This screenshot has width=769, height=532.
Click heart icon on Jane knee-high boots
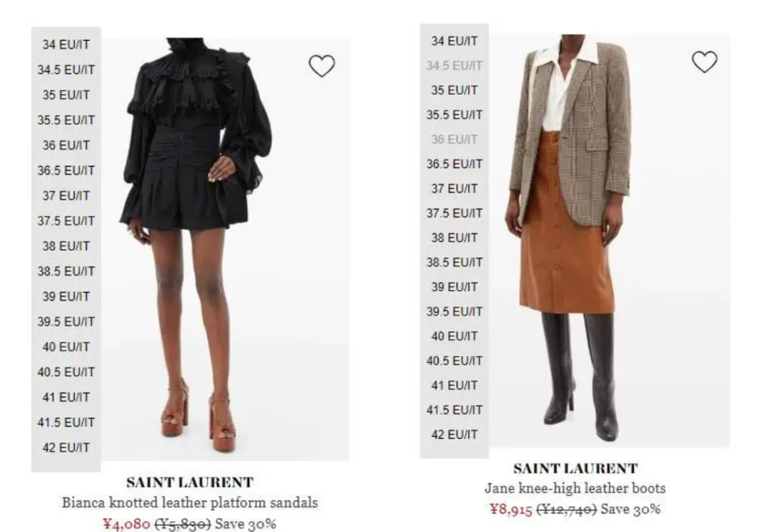coord(704,62)
